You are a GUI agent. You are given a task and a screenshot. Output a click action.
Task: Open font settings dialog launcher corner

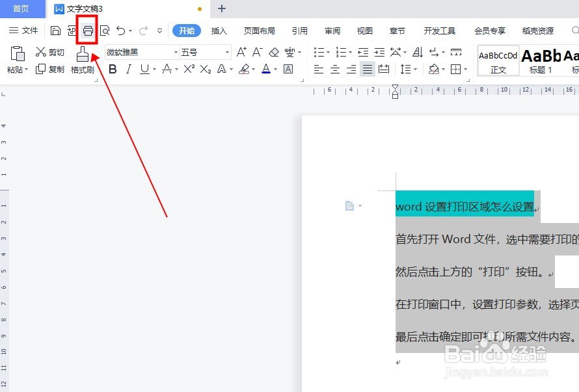pos(302,80)
